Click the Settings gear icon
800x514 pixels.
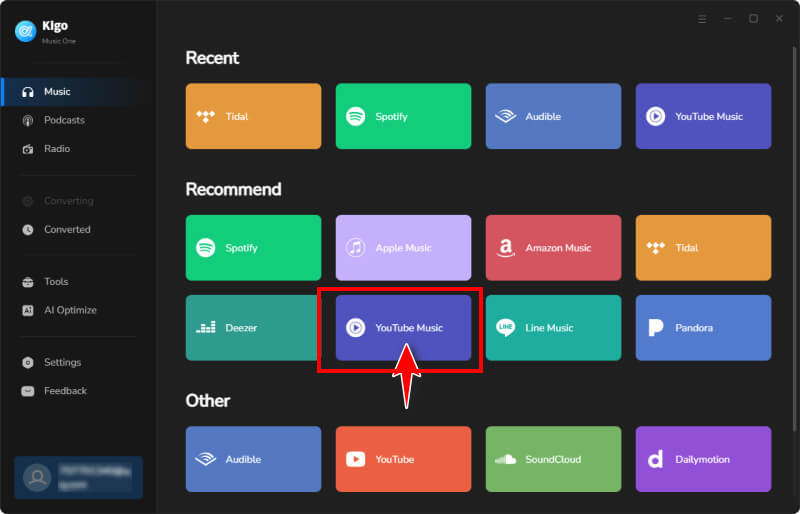click(x=28, y=362)
